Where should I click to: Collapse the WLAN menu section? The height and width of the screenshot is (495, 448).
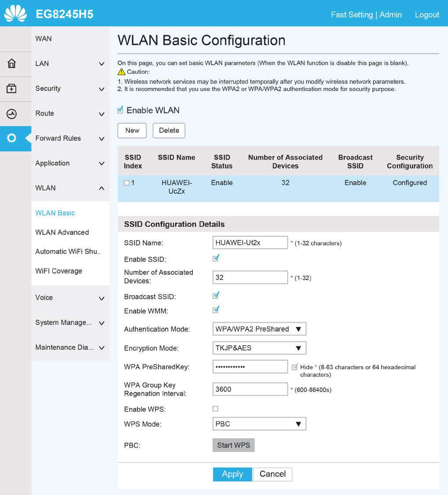(70, 188)
